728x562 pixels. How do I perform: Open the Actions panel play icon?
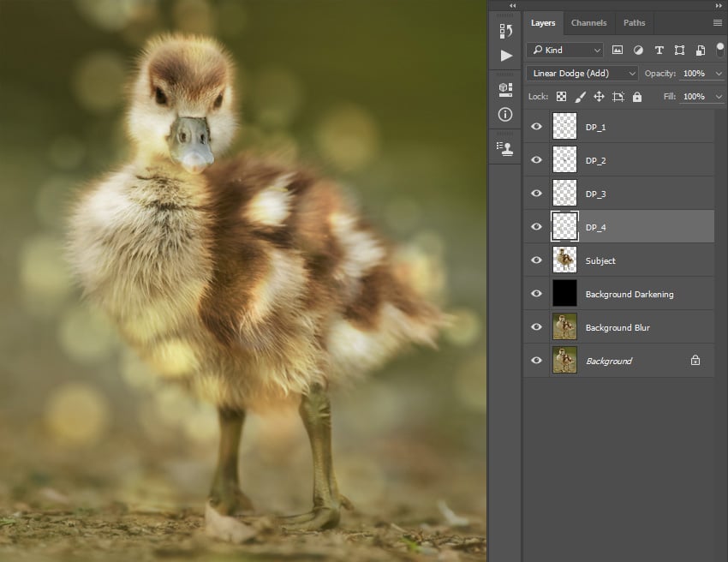(x=505, y=56)
